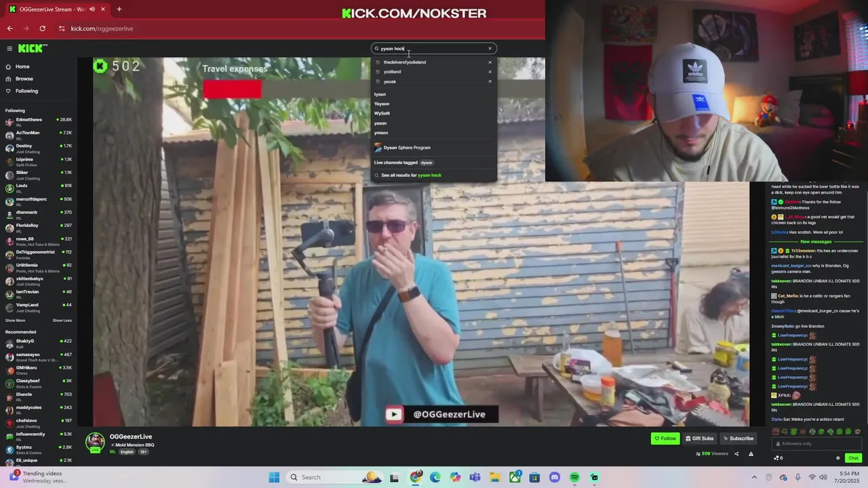Viewport: 868px width, 488px height.
Task: Open File Explorer from the taskbar
Action: pyautogui.click(x=495, y=477)
